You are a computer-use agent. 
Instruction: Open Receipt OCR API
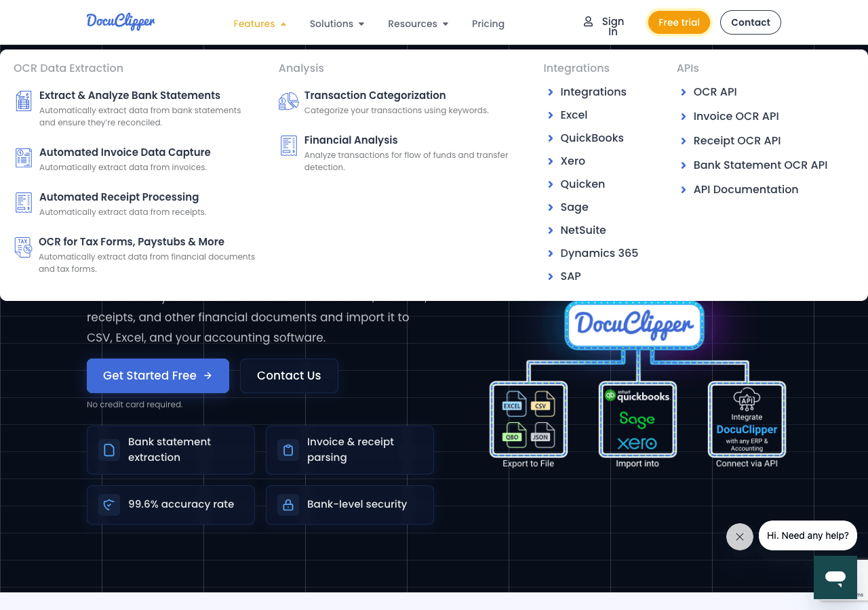[x=736, y=141]
